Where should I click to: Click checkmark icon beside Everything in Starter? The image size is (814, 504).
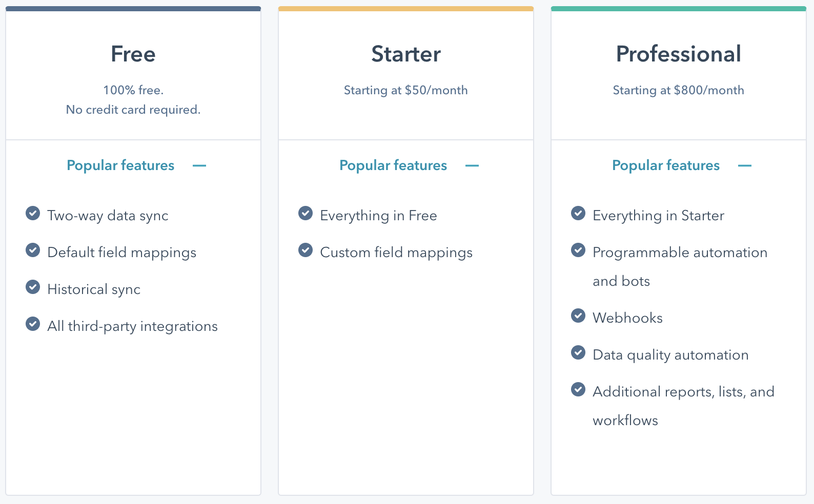click(x=578, y=213)
